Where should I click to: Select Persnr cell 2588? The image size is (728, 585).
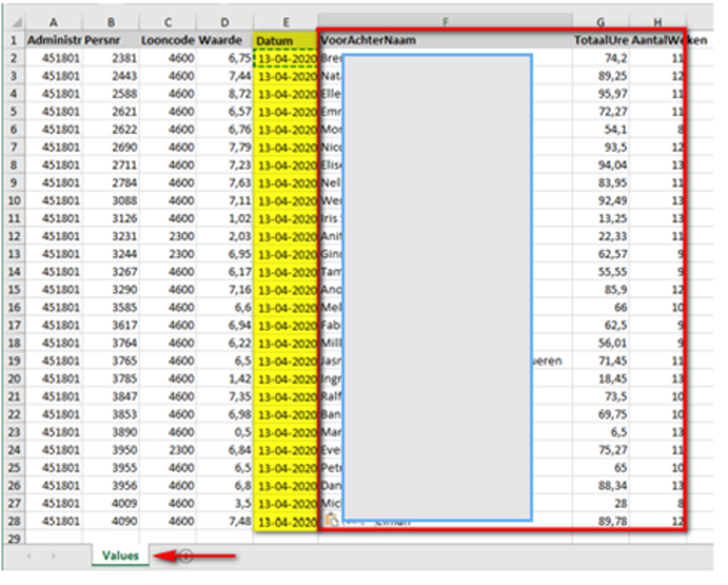(111, 93)
